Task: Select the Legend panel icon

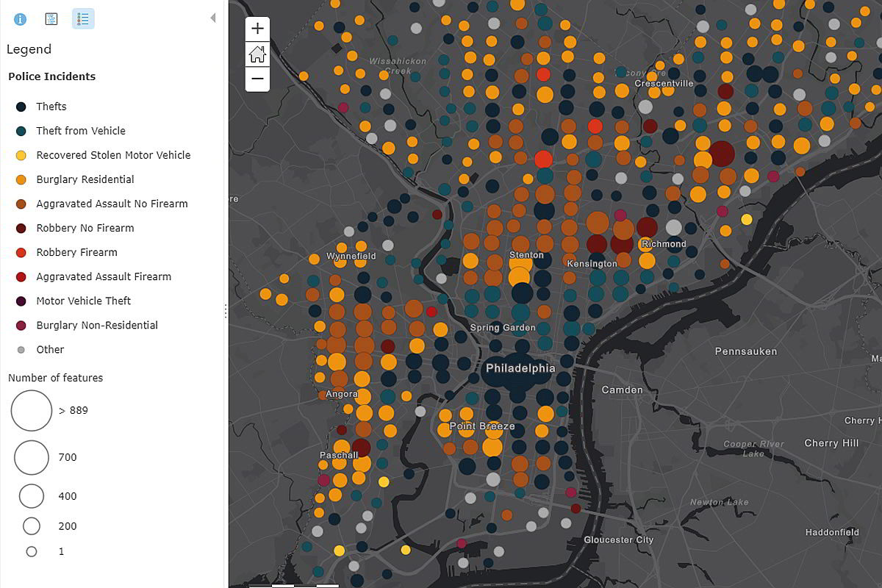Action: click(x=83, y=19)
